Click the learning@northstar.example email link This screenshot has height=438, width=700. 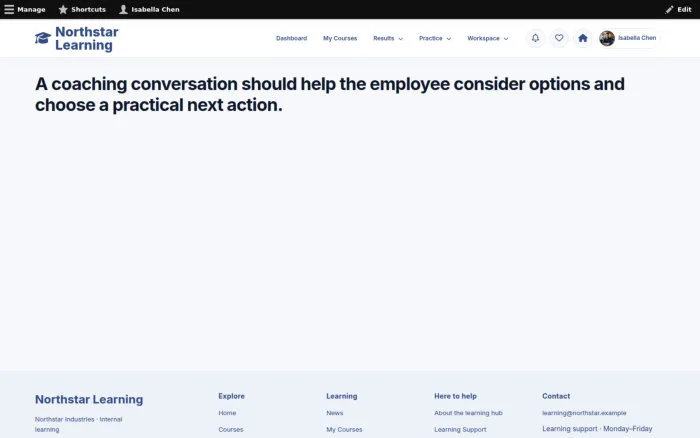584,413
